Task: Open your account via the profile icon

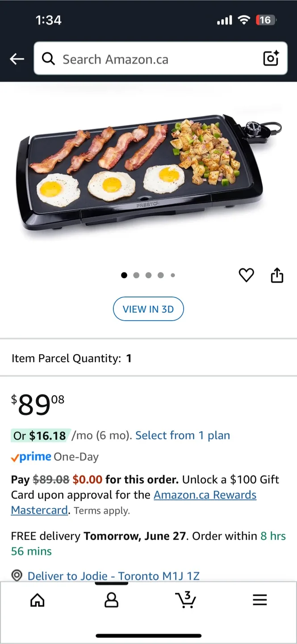Action: click(x=111, y=600)
